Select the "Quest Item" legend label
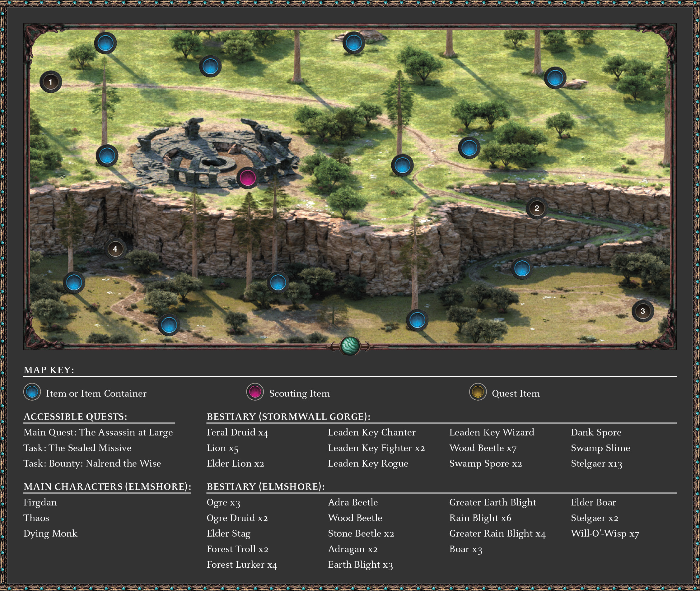700x591 pixels. tap(516, 393)
